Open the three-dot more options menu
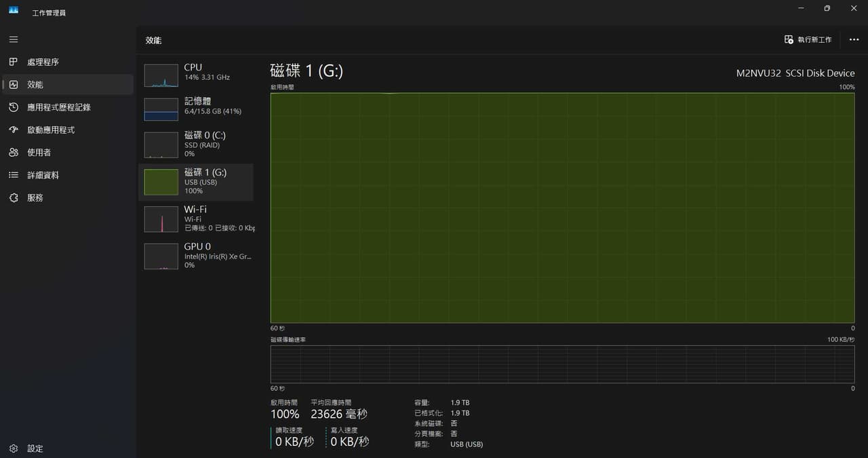868x458 pixels. point(854,40)
